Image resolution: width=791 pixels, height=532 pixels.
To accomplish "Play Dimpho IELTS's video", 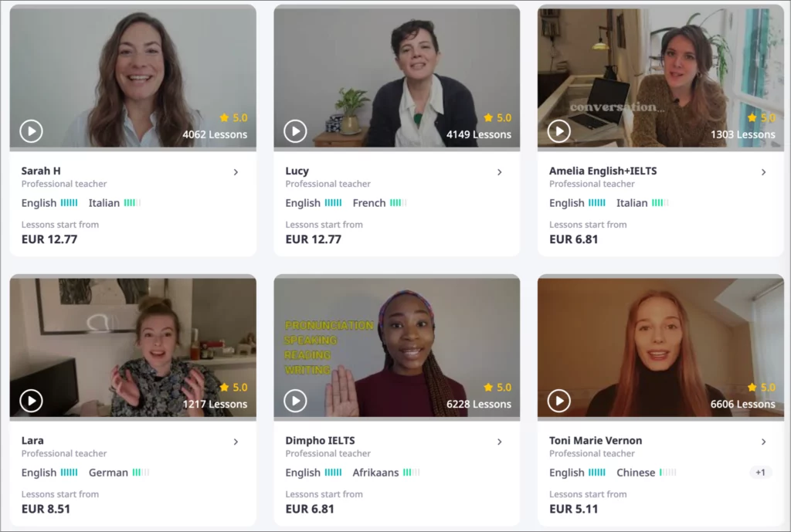I will click(294, 401).
